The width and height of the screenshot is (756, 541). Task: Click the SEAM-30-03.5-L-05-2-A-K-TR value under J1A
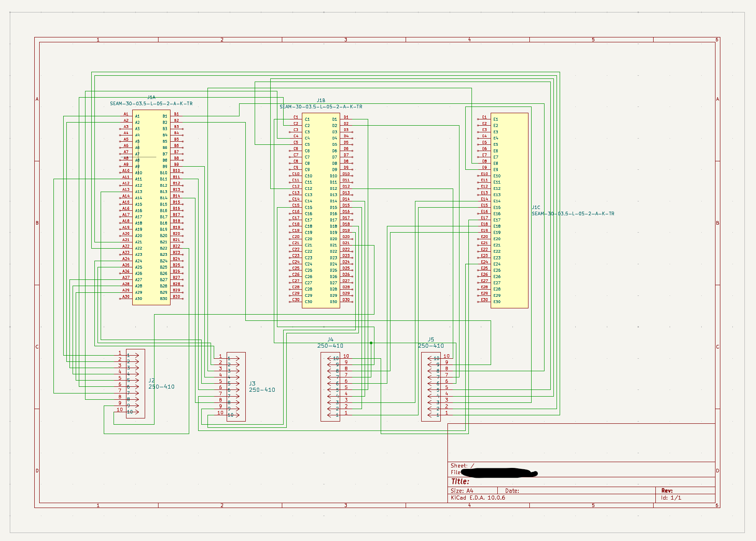[x=151, y=103]
